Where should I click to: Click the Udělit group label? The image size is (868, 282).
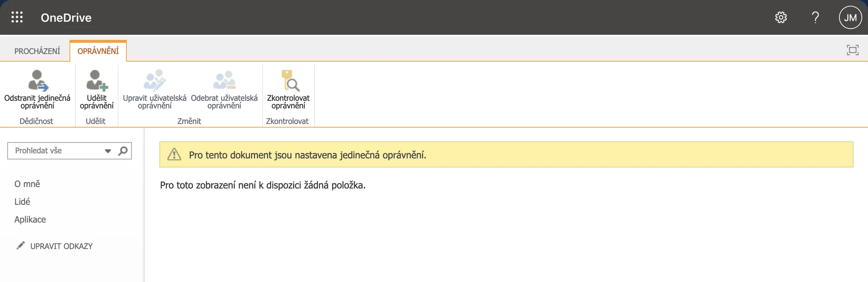click(x=95, y=121)
